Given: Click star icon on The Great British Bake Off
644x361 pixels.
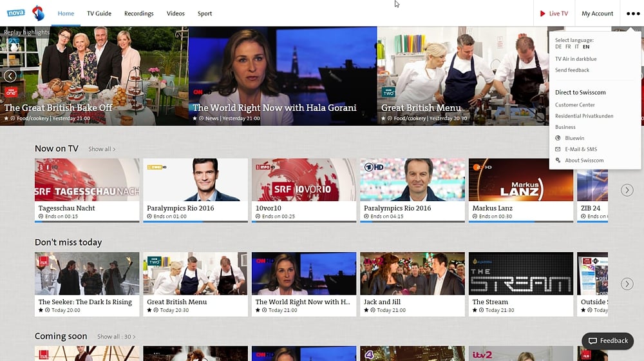Looking at the screenshot, I should pos(6,119).
